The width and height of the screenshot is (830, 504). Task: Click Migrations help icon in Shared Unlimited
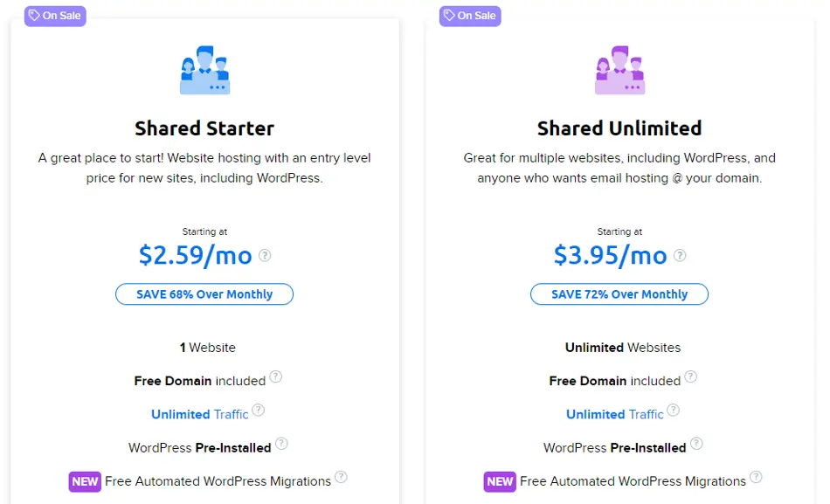click(757, 476)
